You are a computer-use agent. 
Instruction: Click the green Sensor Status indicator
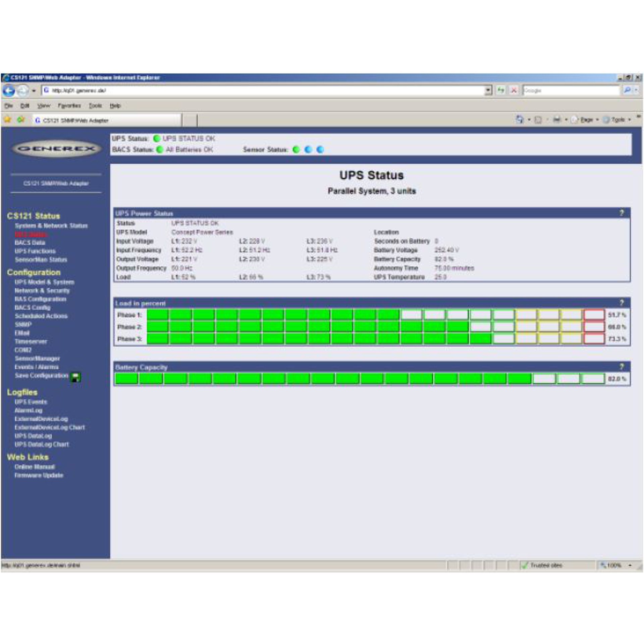click(296, 150)
